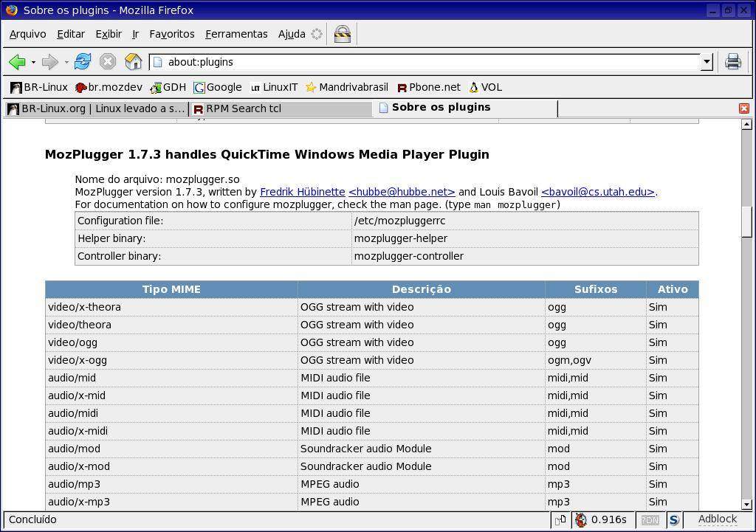The width and height of the screenshot is (756, 532).
Task: Open the Mandrivabrasil bookmark
Action: pyautogui.click(x=347, y=87)
